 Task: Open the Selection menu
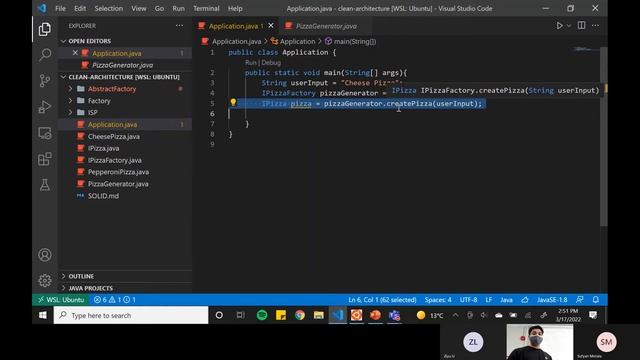109,8
